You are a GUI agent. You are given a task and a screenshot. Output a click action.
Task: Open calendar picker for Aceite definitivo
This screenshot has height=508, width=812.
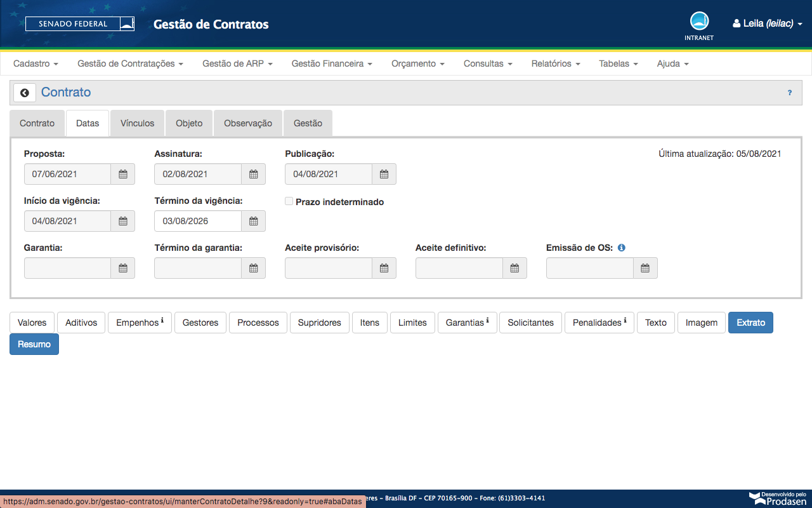coord(514,268)
